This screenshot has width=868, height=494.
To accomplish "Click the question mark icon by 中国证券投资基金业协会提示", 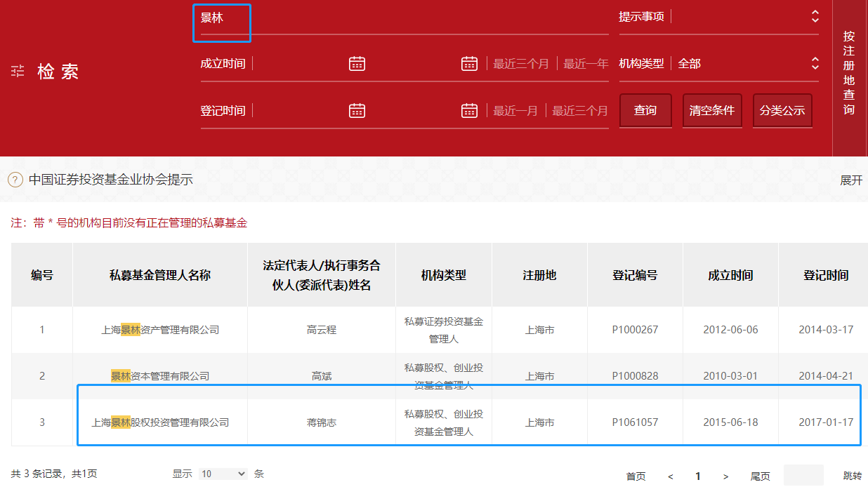I will [x=15, y=180].
